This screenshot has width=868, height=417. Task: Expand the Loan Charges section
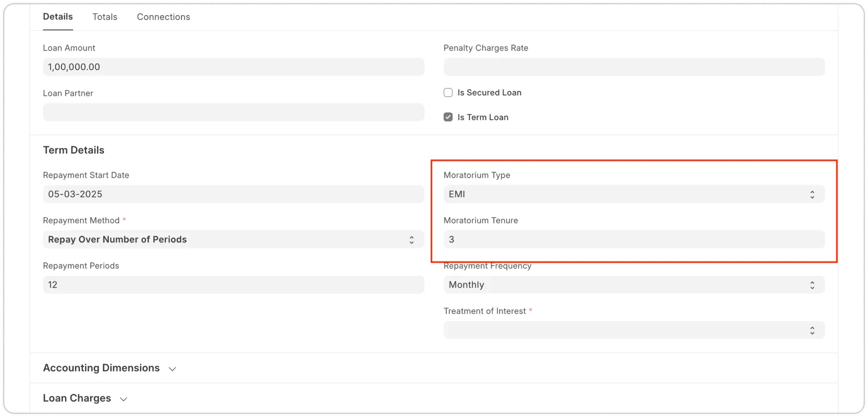(77, 398)
